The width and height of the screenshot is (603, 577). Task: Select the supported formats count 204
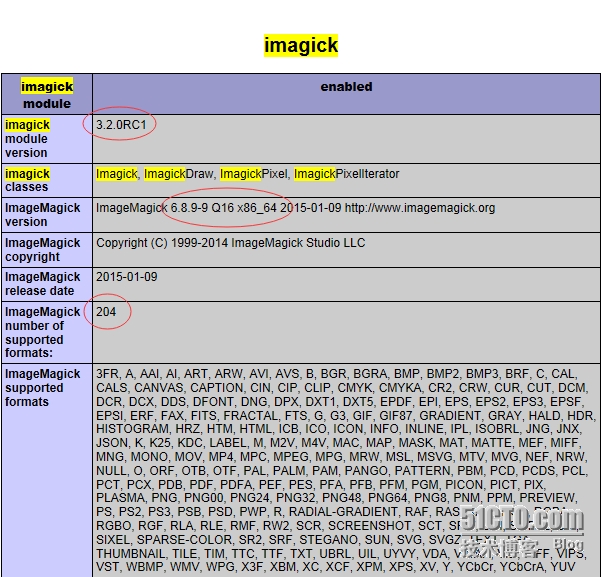tap(106, 312)
